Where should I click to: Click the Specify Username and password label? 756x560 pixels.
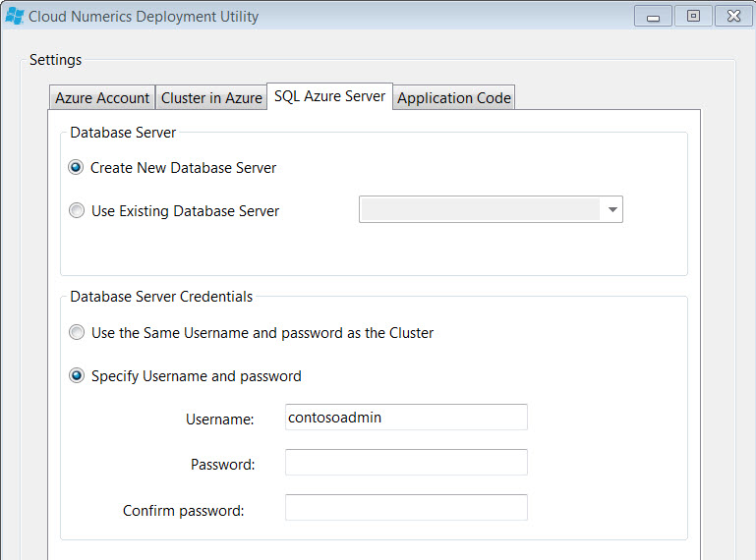point(197,376)
